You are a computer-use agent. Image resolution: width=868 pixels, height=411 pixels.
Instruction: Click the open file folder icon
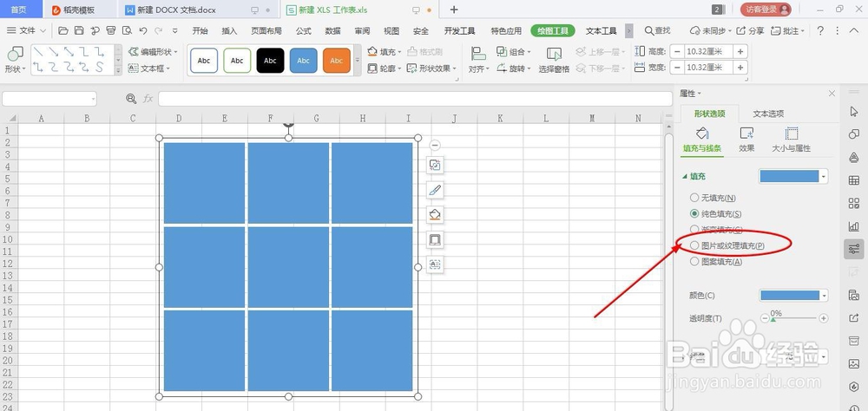click(63, 31)
